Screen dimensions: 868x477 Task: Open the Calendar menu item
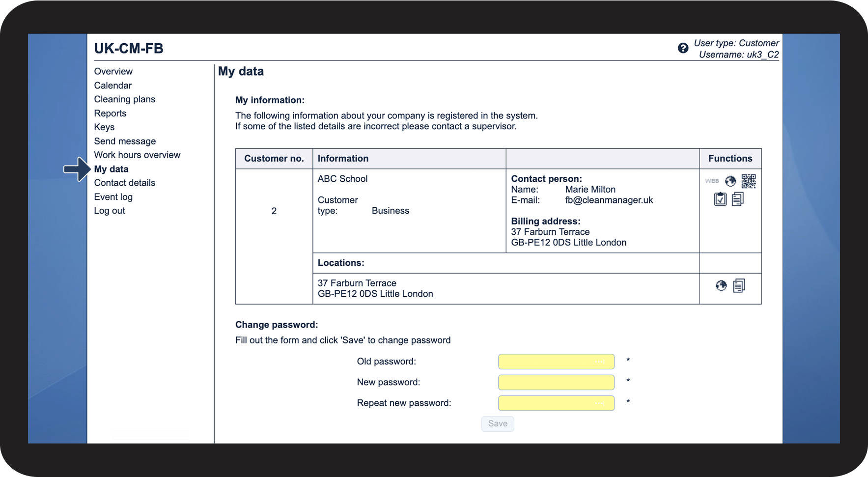(x=113, y=85)
